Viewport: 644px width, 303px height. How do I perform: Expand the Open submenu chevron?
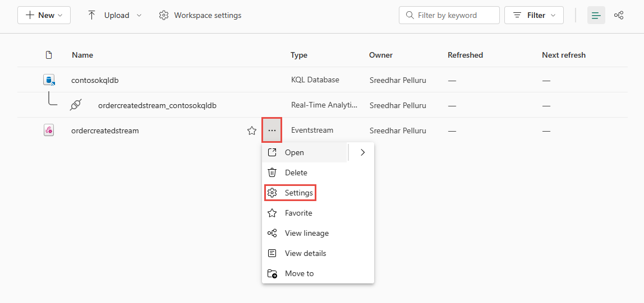tap(362, 152)
